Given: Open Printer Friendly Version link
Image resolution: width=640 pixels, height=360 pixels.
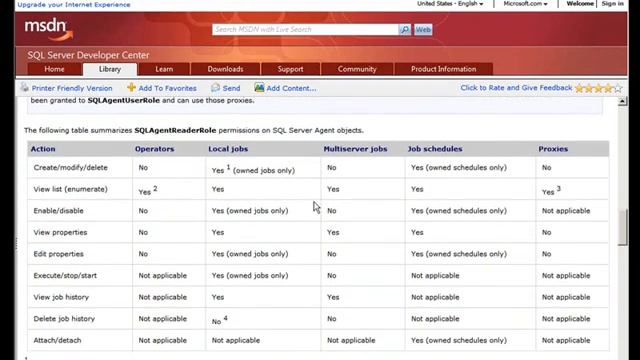Looking at the screenshot, I should click(x=72, y=88).
